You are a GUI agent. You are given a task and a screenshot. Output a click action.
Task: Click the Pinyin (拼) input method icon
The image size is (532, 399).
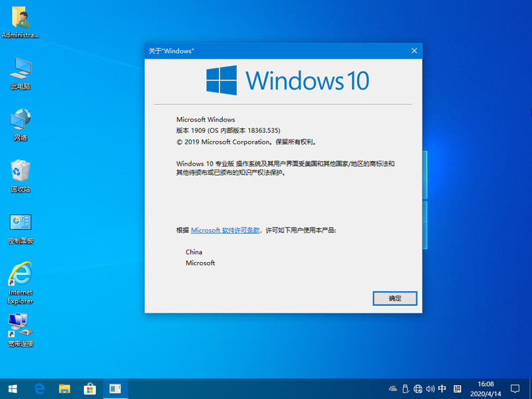(458, 388)
